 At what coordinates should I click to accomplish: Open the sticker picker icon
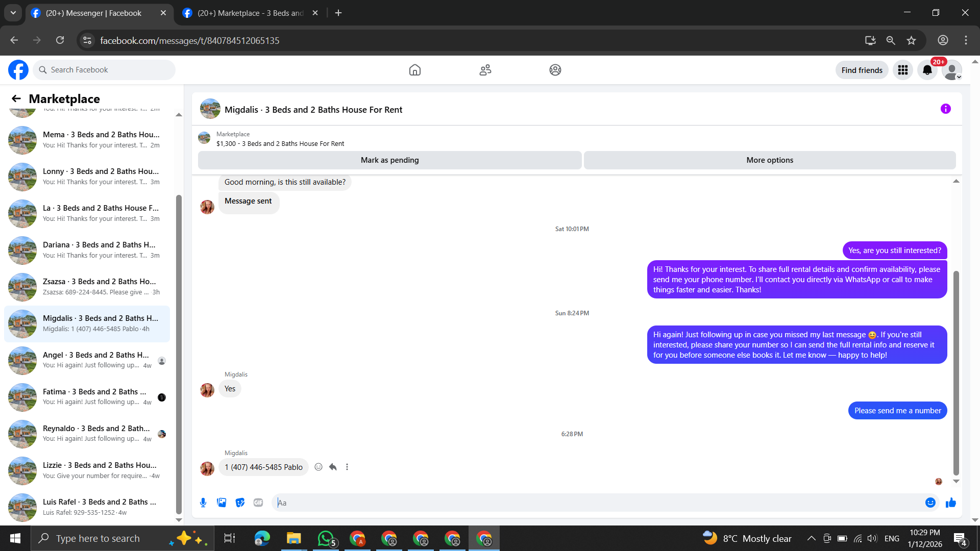[240, 503]
